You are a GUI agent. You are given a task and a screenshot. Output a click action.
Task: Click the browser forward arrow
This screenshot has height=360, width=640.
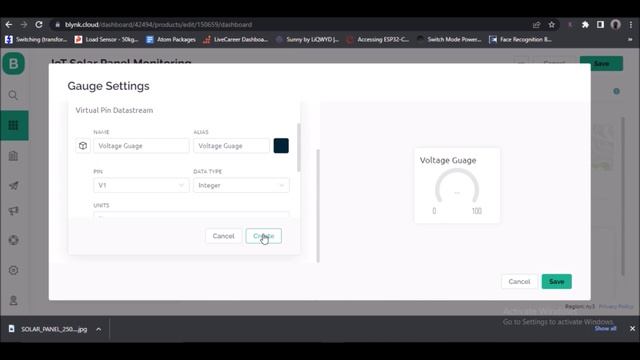pyautogui.click(x=24, y=24)
